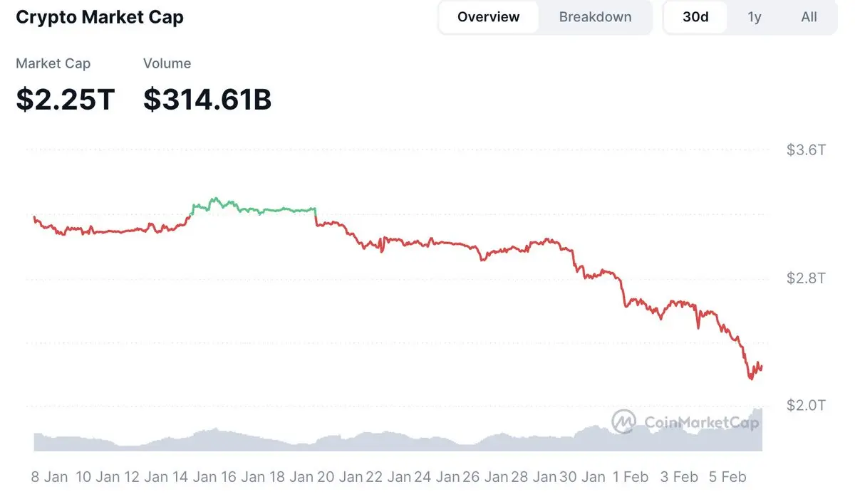The image size is (855, 504).
Task: Switch to the Overview tab
Action: pyautogui.click(x=489, y=17)
